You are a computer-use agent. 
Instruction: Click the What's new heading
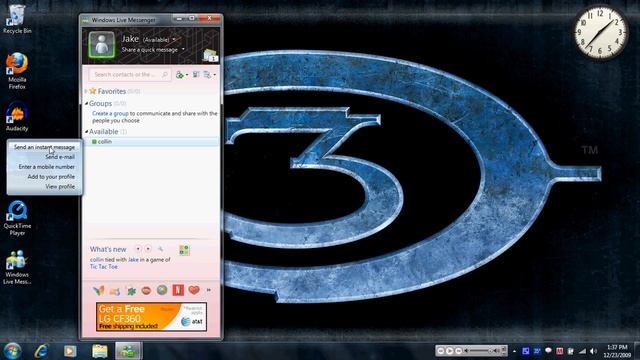tap(108, 249)
